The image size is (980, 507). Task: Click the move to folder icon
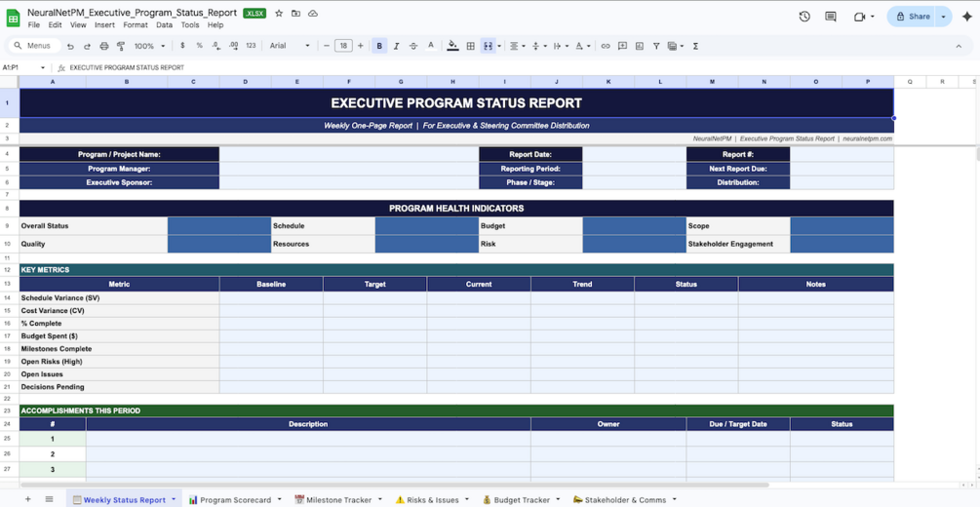295,13
